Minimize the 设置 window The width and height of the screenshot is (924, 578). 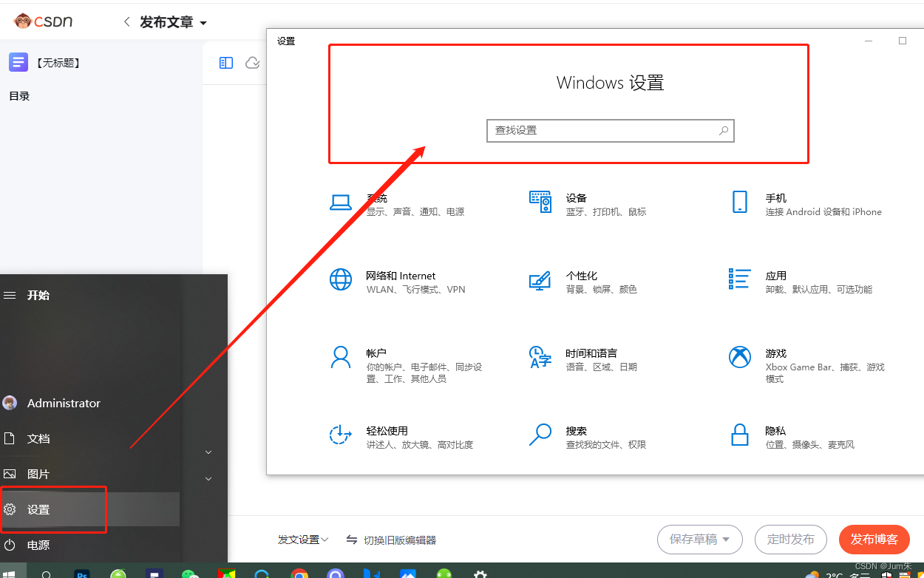pos(869,41)
